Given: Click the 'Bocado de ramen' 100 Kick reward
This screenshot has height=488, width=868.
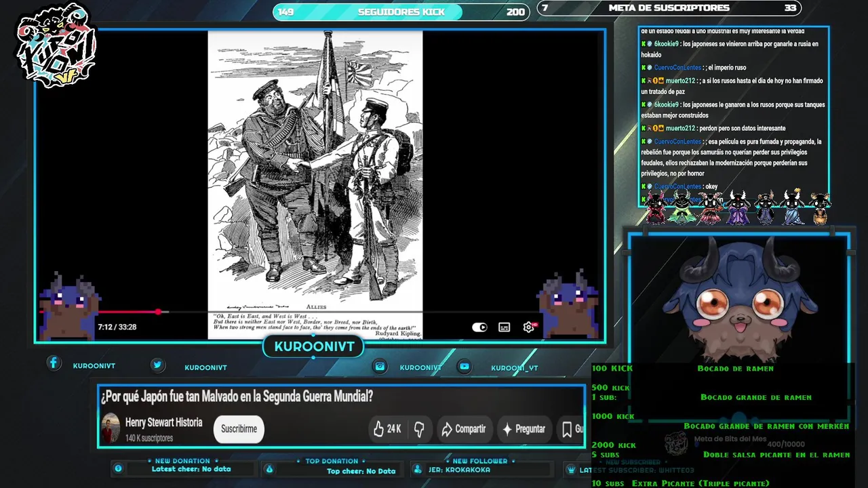Looking at the screenshot, I should pos(735,369).
